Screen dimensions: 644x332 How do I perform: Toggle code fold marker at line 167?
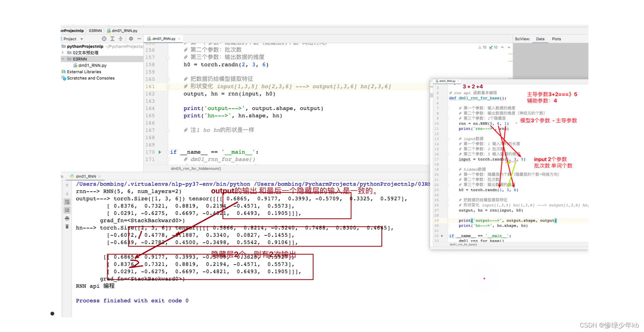pyautogui.click(x=168, y=130)
